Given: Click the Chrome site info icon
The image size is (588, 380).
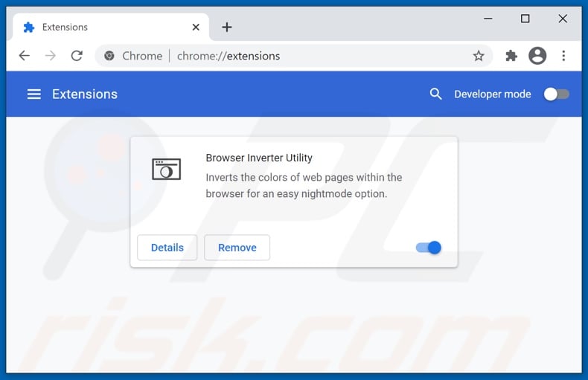Looking at the screenshot, I should pyautogui.click(x=109, y=56).
